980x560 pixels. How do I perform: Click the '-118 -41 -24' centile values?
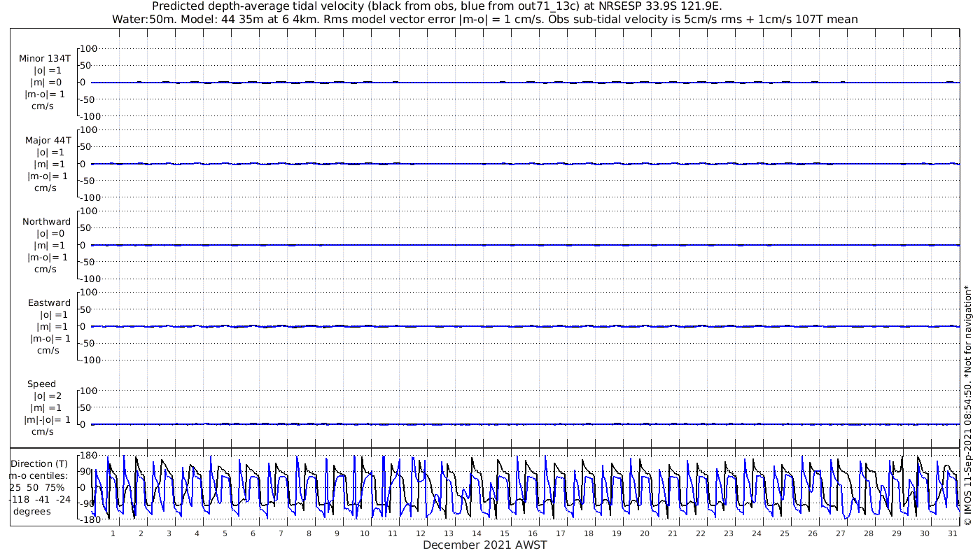[39, 499]
